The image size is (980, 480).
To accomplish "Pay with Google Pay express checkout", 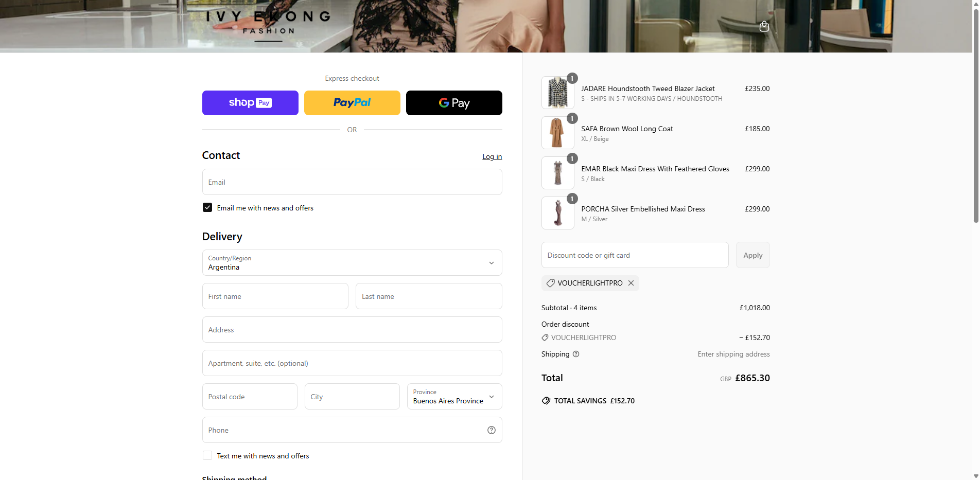I will [454, 103].
